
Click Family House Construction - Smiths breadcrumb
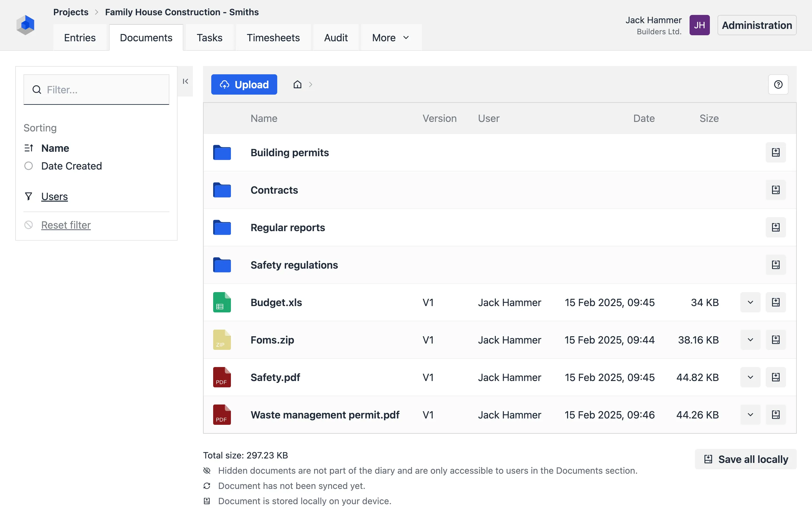point(182,12)
